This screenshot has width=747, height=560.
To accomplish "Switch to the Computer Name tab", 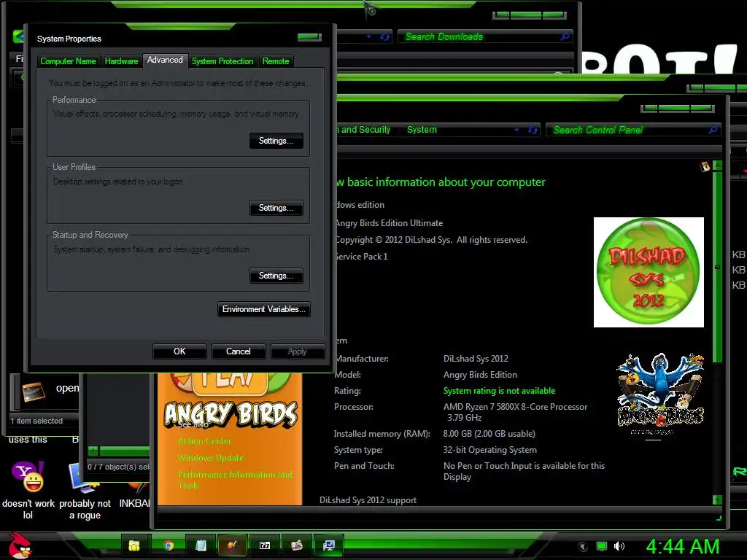I will pos(68,61).
